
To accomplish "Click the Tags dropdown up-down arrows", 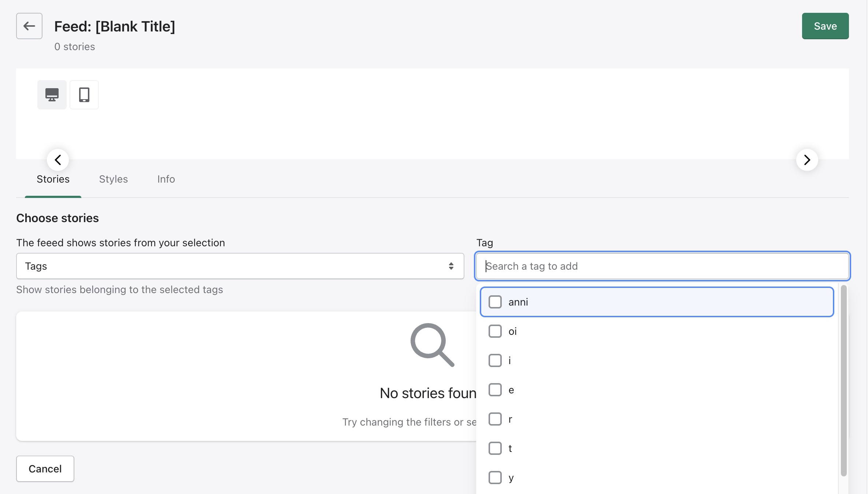I will pos(451,266).
